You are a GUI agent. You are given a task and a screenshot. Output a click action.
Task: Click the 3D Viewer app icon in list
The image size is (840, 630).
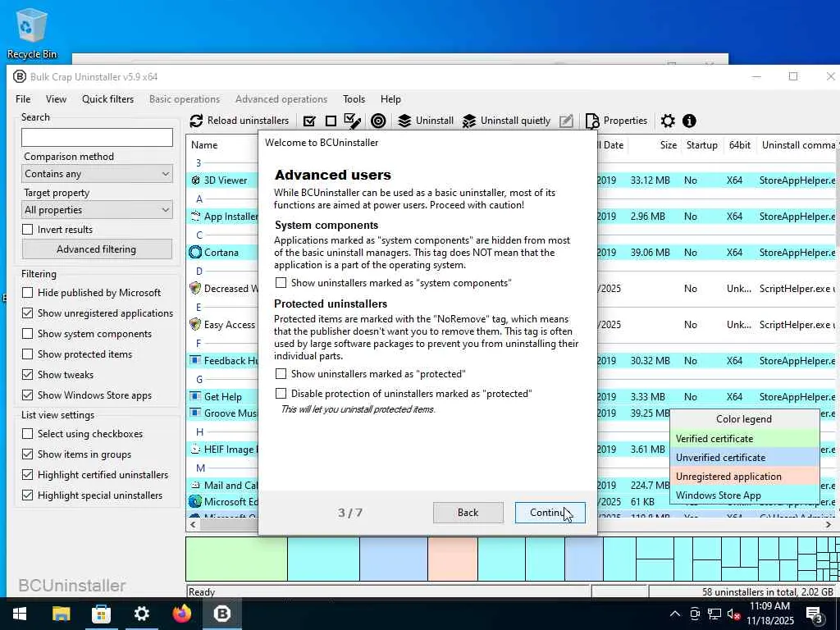click(x=195, y=180)
